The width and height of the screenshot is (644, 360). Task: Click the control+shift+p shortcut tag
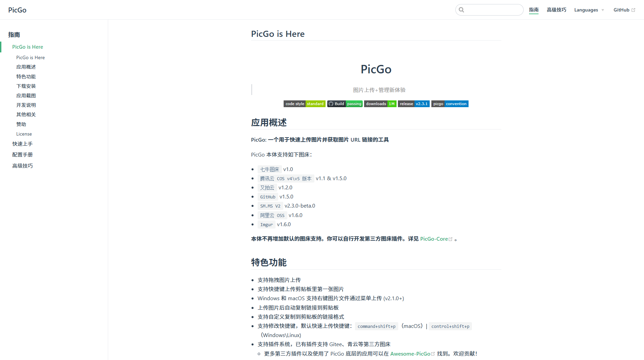coord(450,326)
